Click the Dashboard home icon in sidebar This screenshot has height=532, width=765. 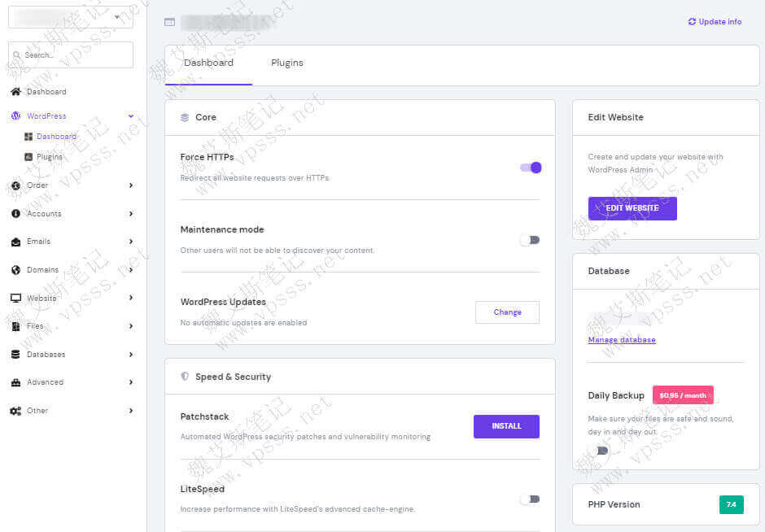[x=15, y=92]
